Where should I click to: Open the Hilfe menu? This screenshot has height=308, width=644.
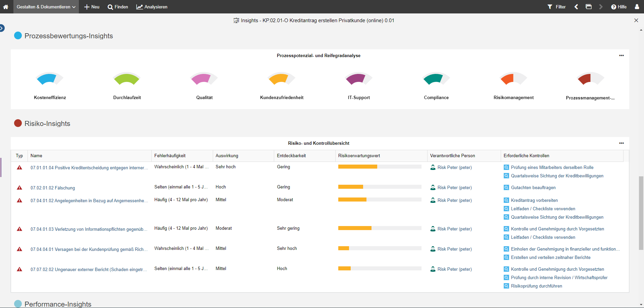click(x=619, y=7)
